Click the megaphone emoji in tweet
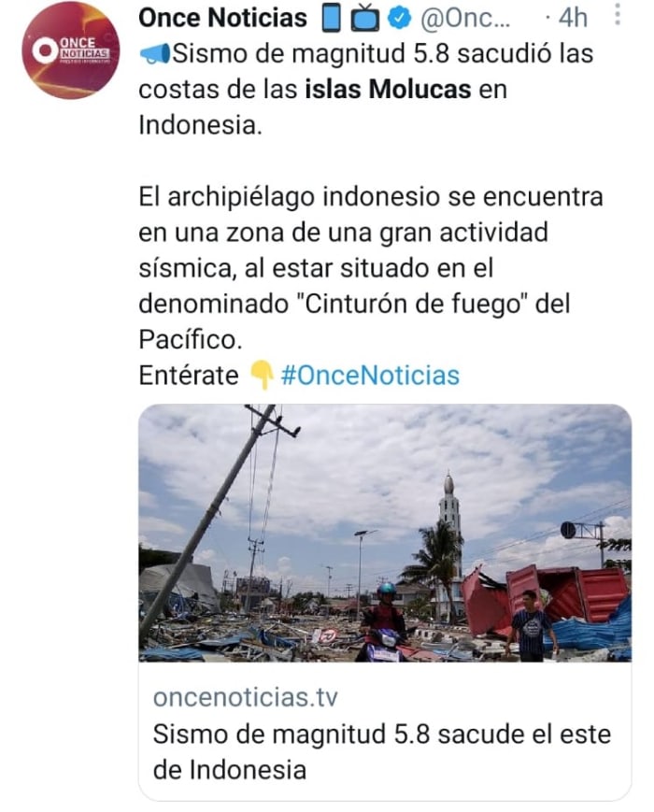The image size is (654, 812). tap(155, 54)
